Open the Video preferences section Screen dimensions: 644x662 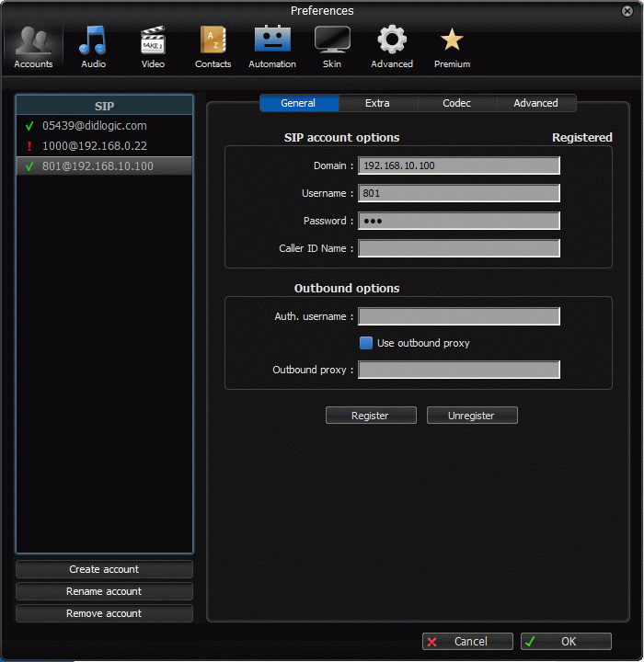coord(153,47)
